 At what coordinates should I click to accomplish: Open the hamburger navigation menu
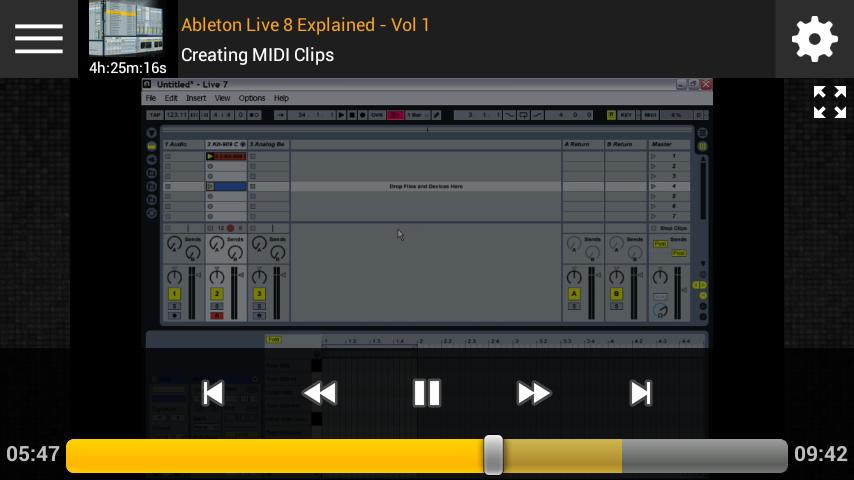[x=39, y=39]
